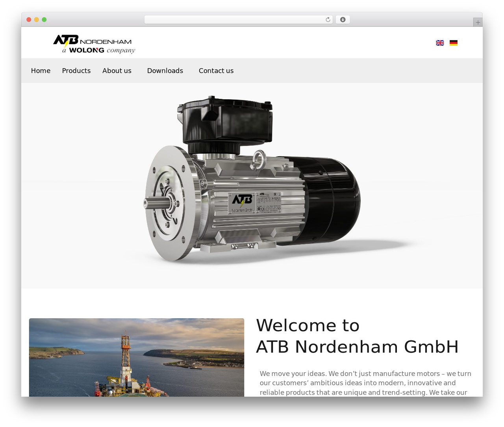The image size is (504, 427).
Task: Click the offshore drilling rig photo
Action: pyautogui.click(x=137, y=357)
